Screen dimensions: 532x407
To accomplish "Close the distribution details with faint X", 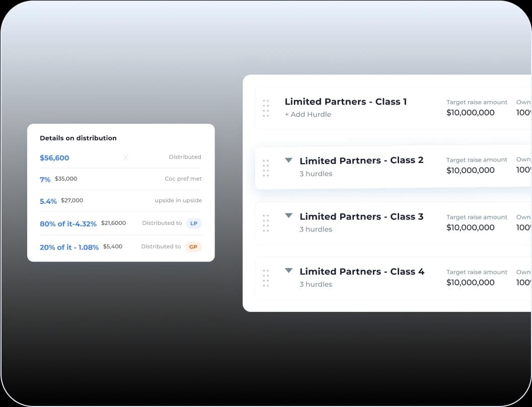I will click(x=126, y=157).
